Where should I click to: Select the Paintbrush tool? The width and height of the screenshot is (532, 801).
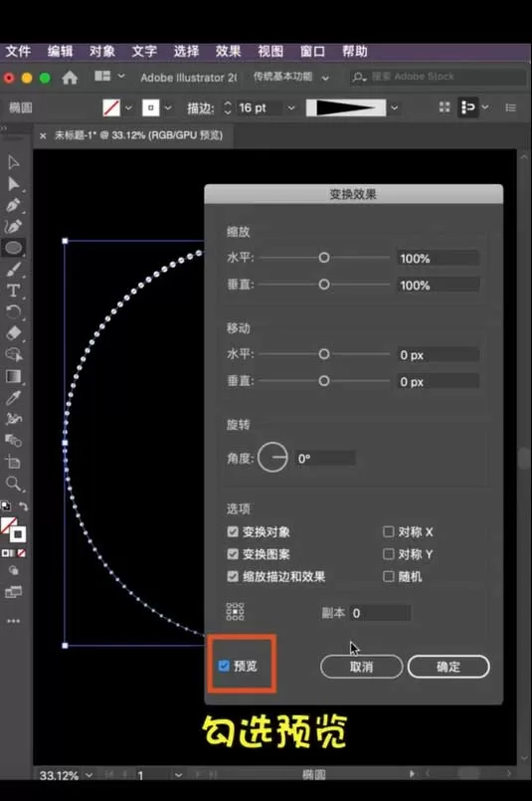(13, 270)
